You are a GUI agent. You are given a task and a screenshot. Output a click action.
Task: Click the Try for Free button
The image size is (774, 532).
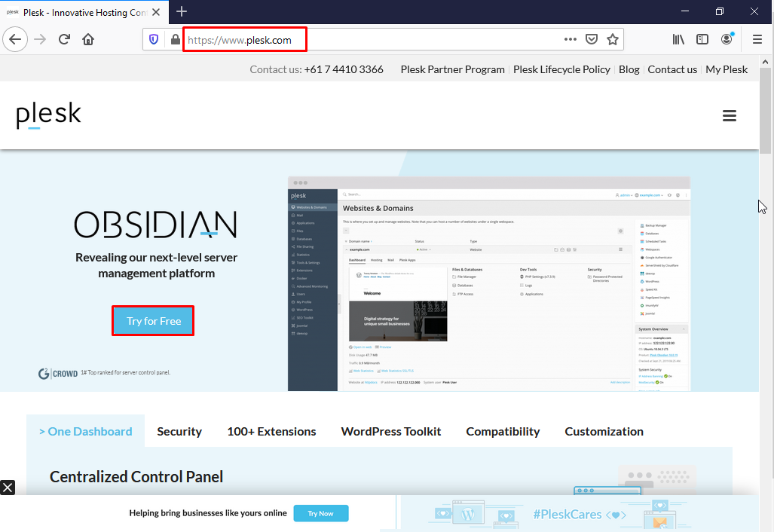pyautogui.click(x=154, y=321)
